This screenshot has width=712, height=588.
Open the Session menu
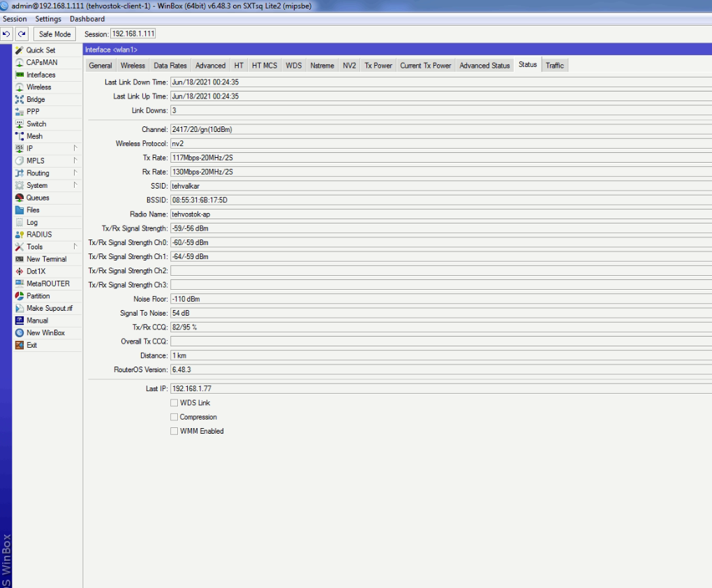(15, 19)
